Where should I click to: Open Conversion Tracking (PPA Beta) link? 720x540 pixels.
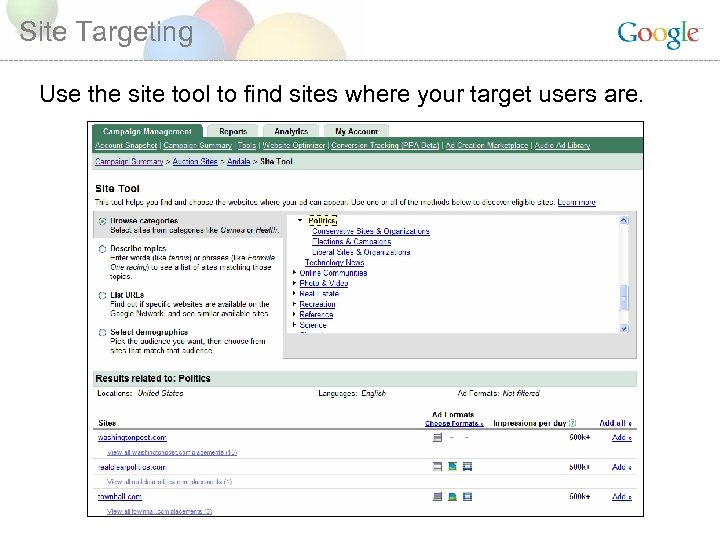(x=385, y=145)
